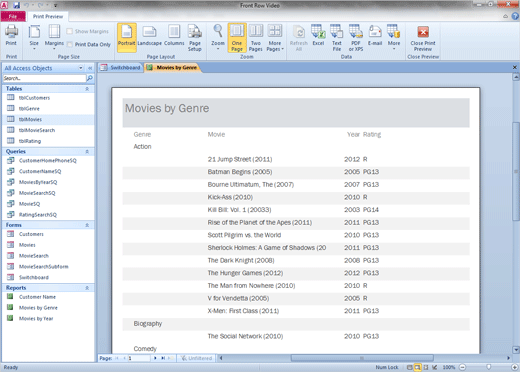Click the zoom slider handle
Screen dimensions: 520x372
pos(489,367)
